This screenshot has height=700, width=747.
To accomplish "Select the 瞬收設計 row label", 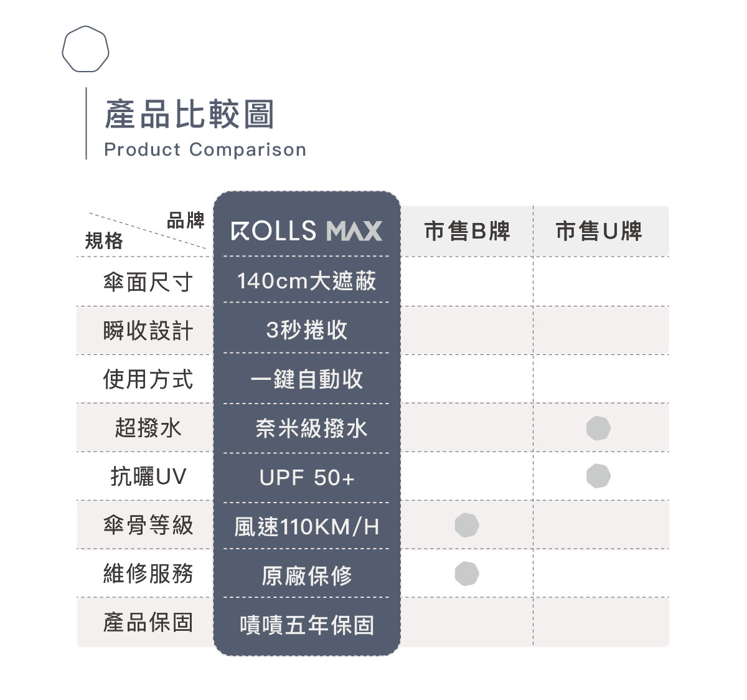I will tap(148, 331).
